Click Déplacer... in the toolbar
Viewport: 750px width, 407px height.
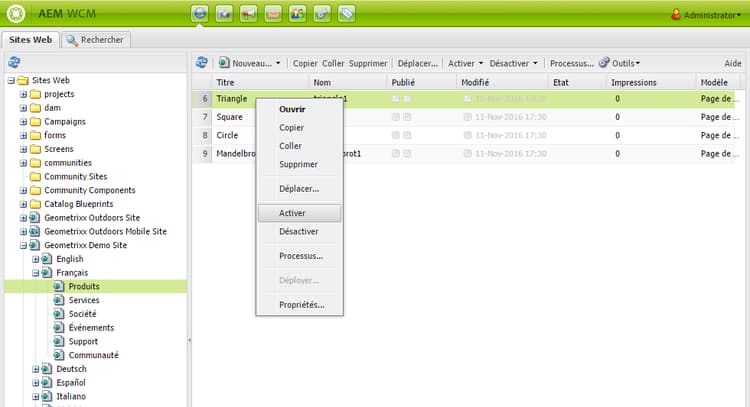click(x=418, y=63)
